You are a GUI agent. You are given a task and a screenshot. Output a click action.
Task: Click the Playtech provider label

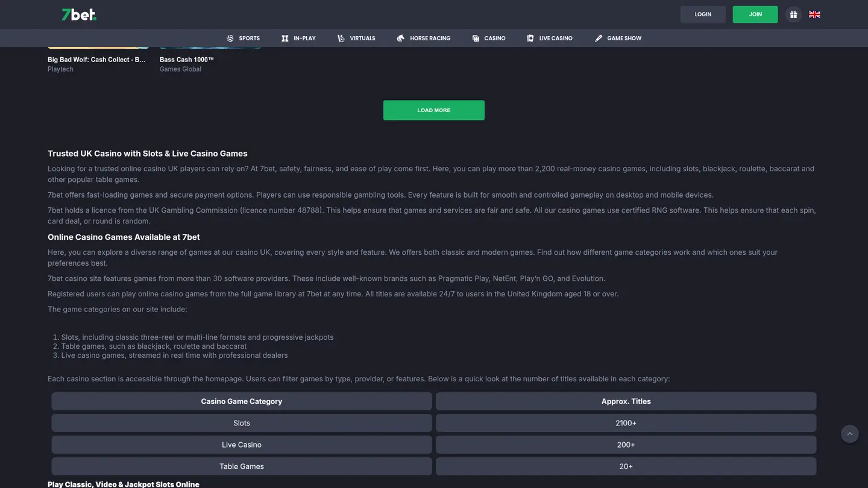pyautogui.click(x=60, y=69)
